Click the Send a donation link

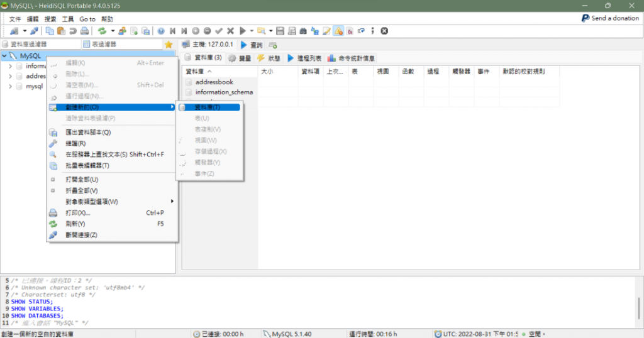[610, 18]
